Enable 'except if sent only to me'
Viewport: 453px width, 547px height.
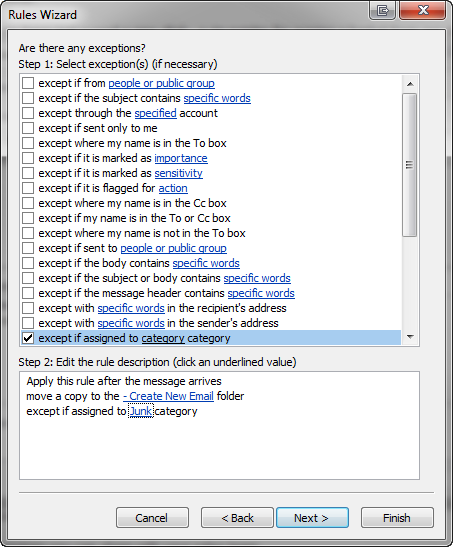[x=28, y=128]
